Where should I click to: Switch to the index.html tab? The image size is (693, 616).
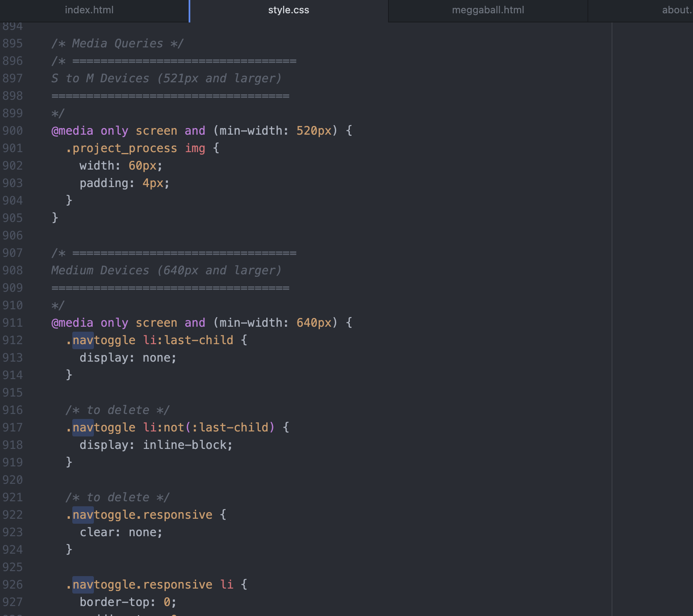[89, 10]
